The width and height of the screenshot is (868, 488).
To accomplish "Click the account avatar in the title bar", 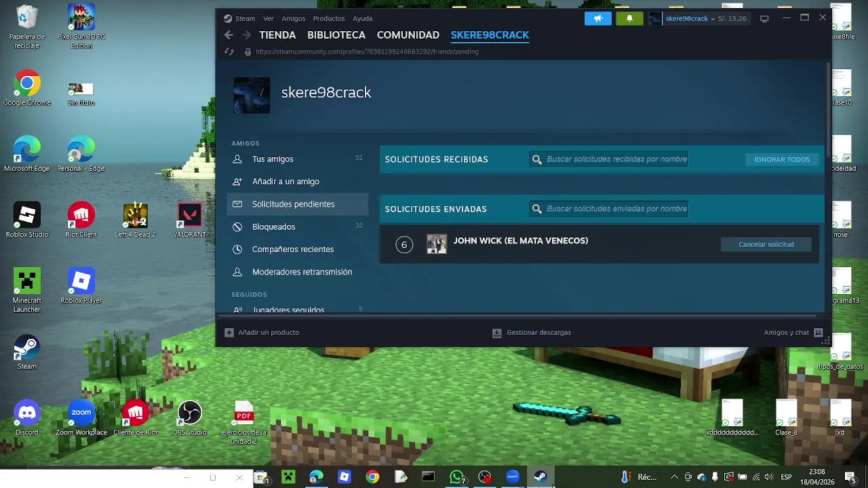I will pos(655,18).
